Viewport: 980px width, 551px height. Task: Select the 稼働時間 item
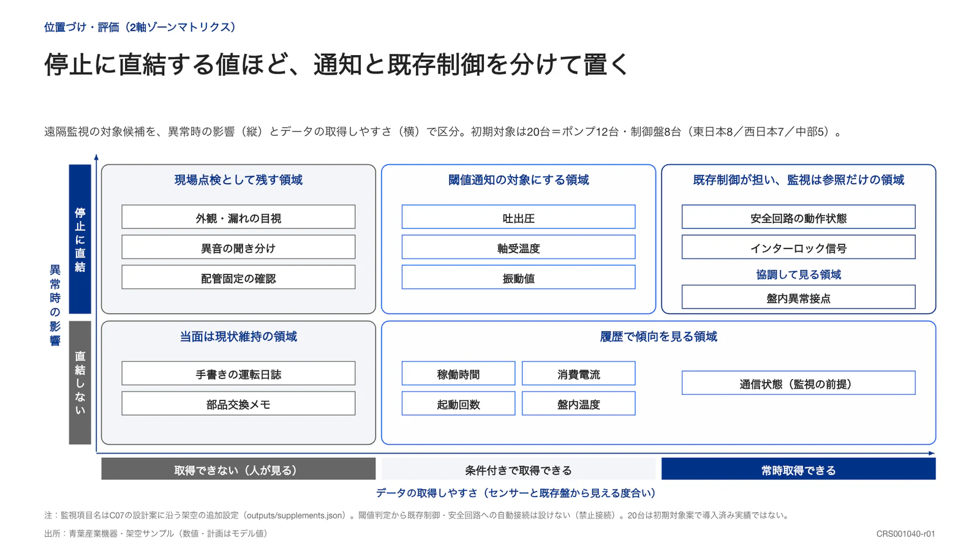tap(458, 373)
